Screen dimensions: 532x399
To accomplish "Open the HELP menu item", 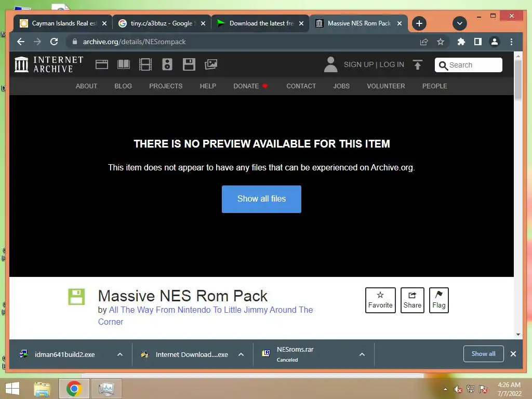I will click(208, 86).
